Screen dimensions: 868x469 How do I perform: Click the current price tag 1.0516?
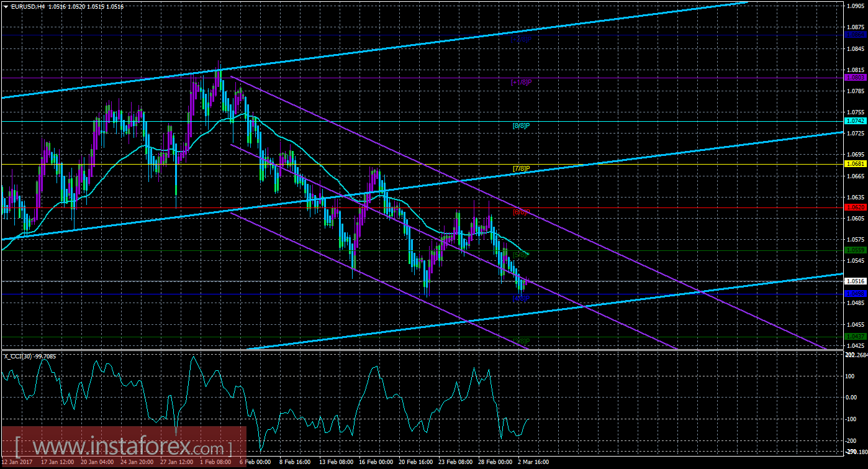click(855, 281)
